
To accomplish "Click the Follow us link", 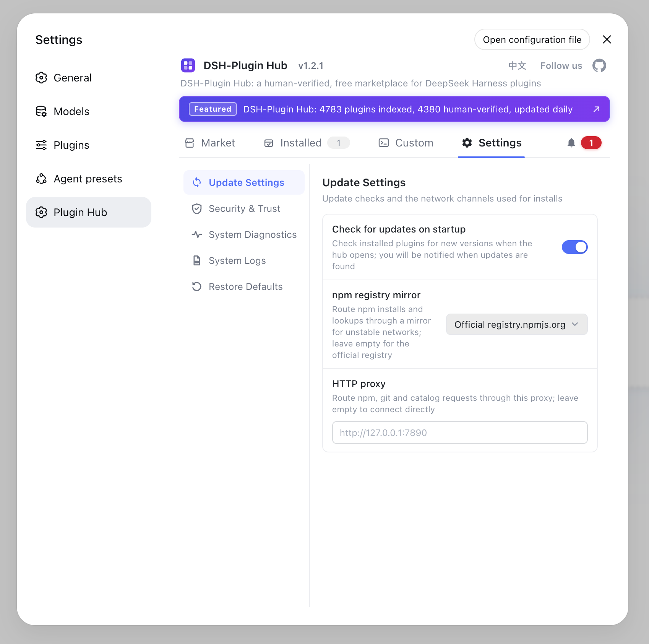I will (x=561, y=66).
